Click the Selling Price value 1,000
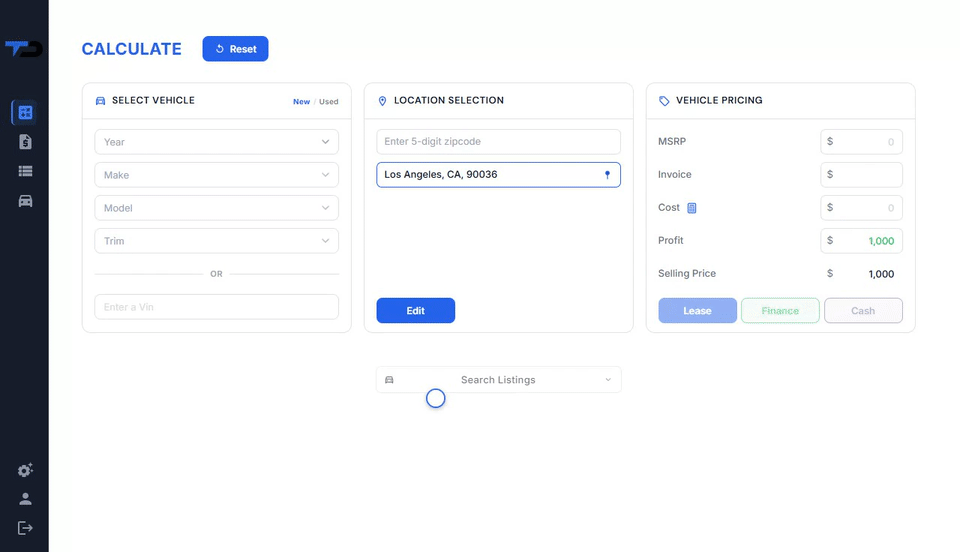Image resolution: width=960 pixels, height=552 pixels. tap(881, 274)
